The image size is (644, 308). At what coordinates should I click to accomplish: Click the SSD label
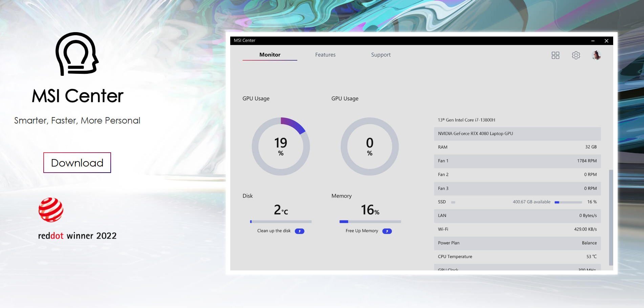pyautogui.click(x=442, y=202)
